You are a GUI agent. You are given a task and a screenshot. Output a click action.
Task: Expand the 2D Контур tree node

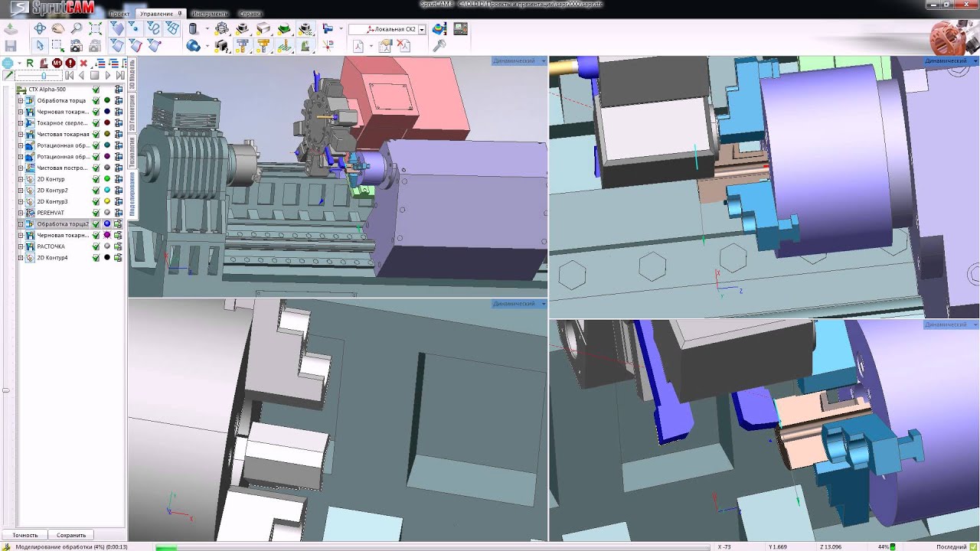coord(21,179)
